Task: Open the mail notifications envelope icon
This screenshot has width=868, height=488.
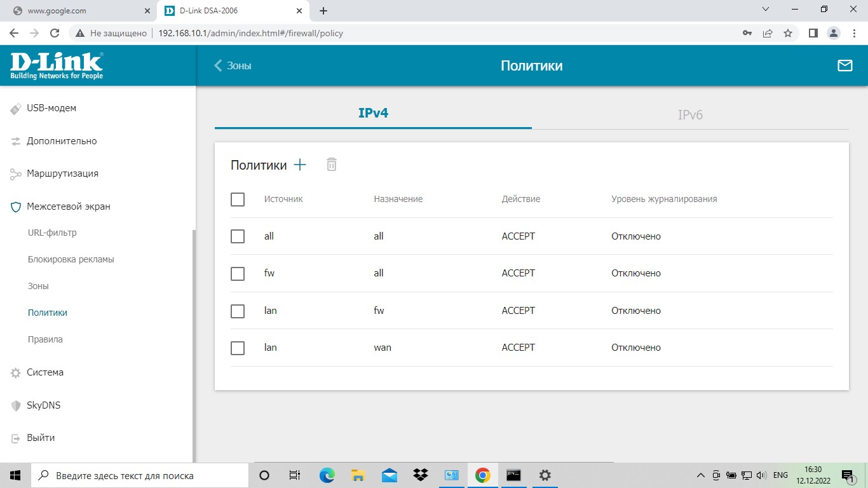Action: pos(844,65)
